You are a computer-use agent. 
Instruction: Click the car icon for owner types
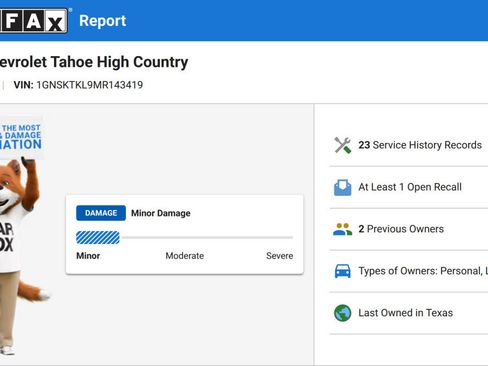tap(343, 271)
